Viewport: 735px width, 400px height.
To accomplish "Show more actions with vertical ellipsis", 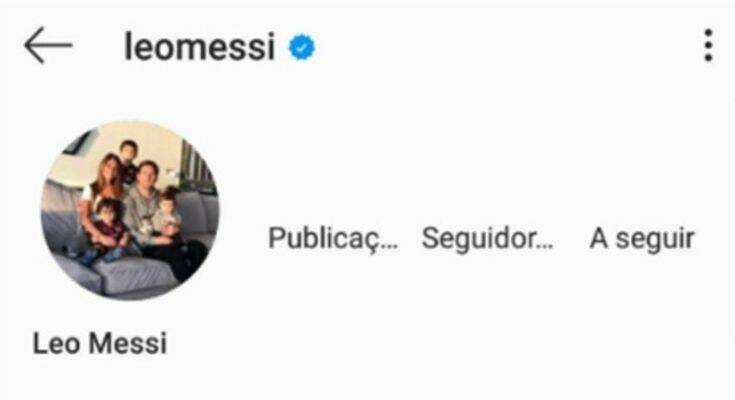I will point(708,45).
